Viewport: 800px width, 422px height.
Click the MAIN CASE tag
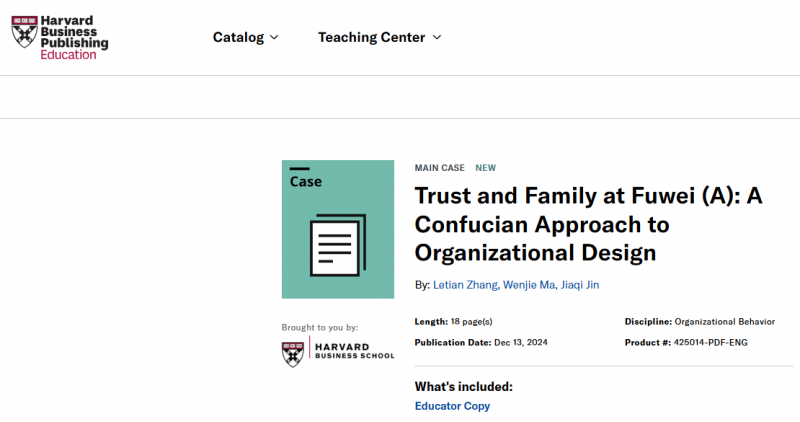coord(439,168)
